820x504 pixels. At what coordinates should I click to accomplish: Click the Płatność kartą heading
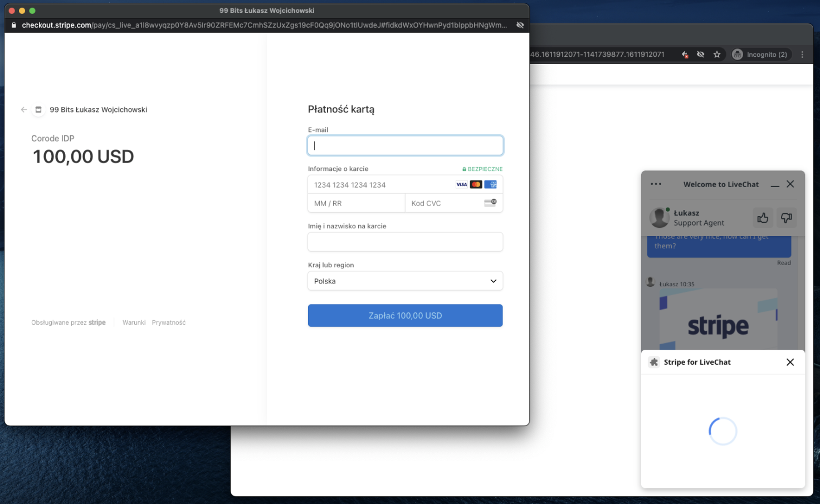pos(341,110)
